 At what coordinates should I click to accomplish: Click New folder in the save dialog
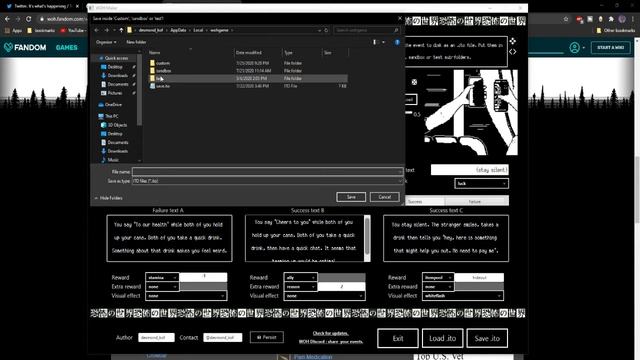click(x=136, y=42)
